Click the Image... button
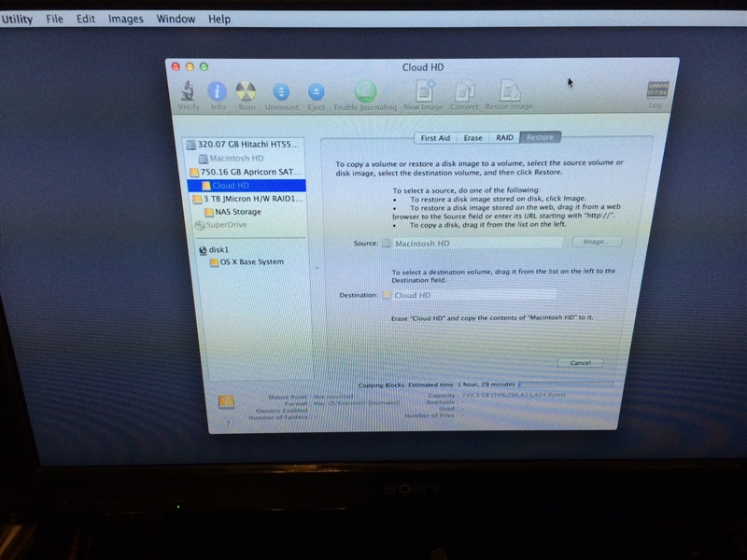 (x=597, y=242)
